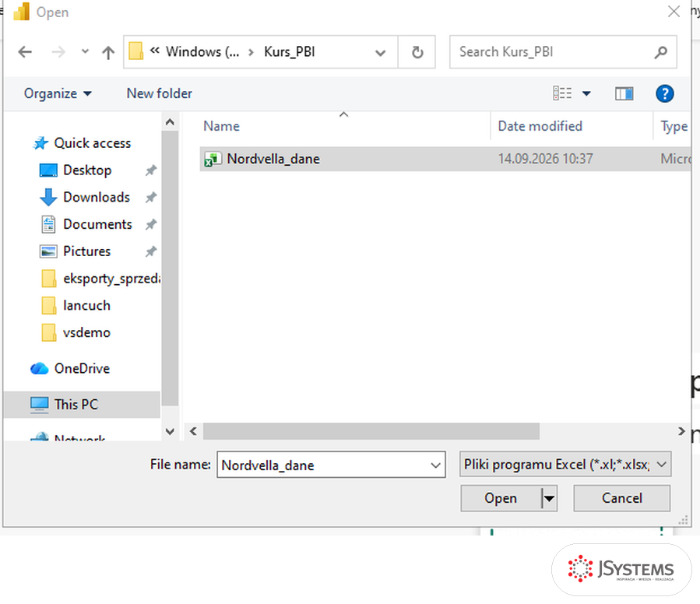Click the Cancel button

click(x=621, y=498)
